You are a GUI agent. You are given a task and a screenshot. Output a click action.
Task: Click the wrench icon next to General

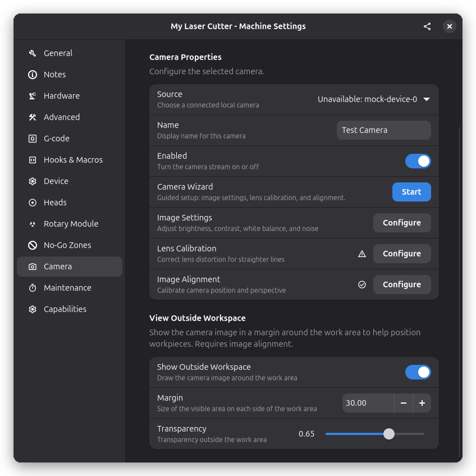(33, 53)
